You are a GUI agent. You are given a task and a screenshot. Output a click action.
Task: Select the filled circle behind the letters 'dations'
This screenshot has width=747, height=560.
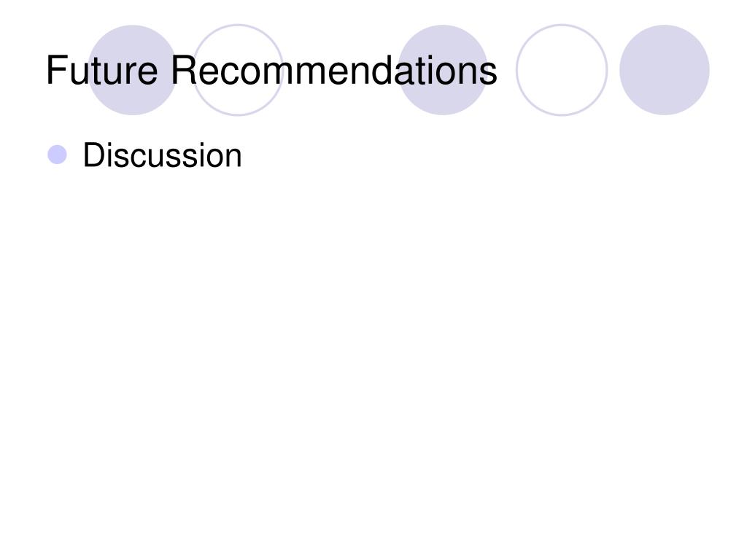(443, 70)
